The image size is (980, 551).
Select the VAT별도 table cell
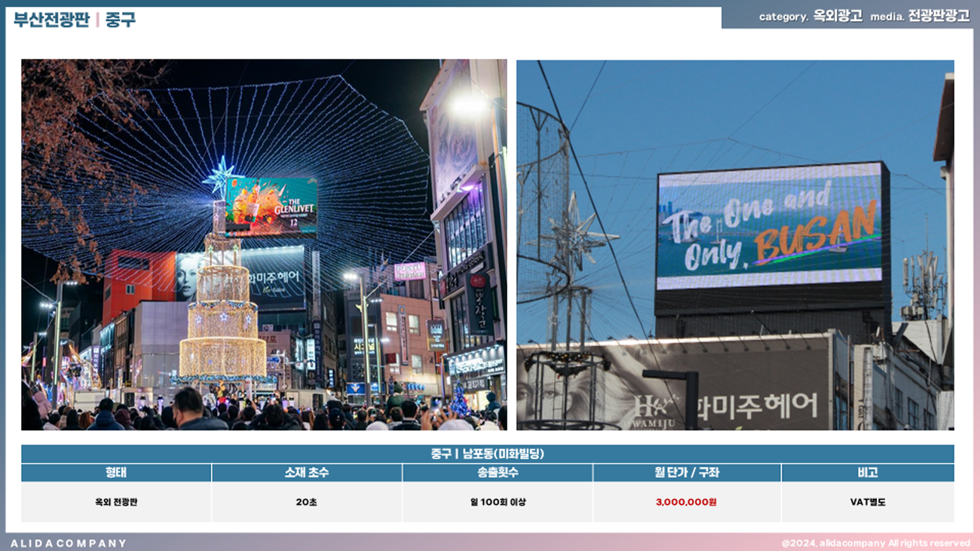click(x=867, y=502)
